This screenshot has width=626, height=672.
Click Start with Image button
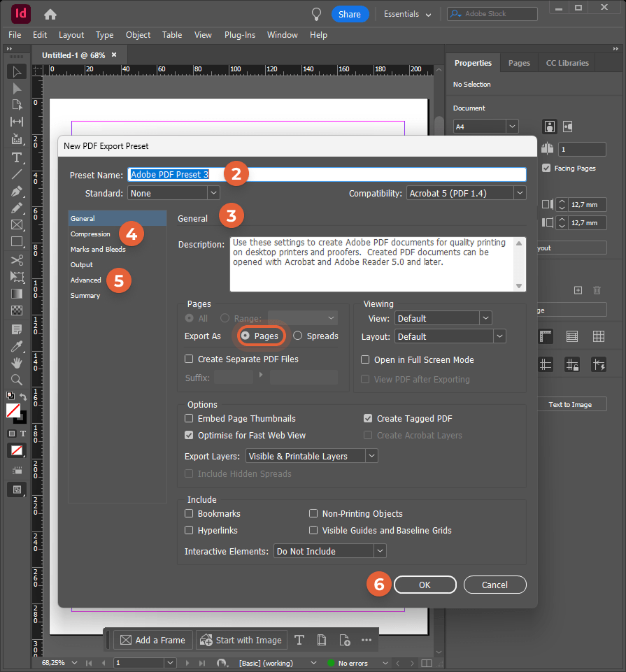(x=241, y=640)
